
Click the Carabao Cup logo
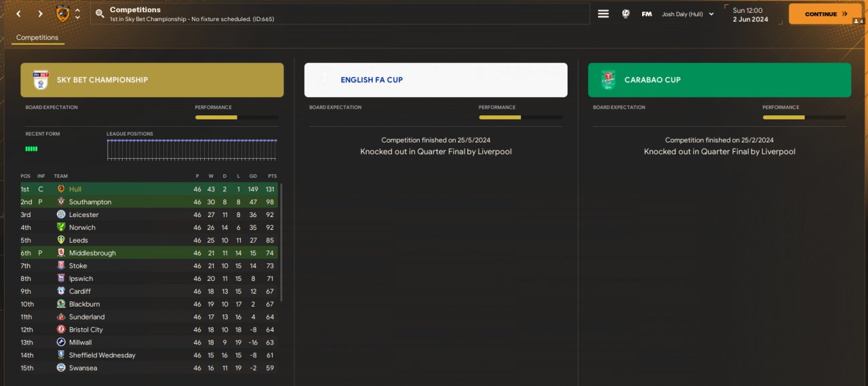(x=608, y=80)
